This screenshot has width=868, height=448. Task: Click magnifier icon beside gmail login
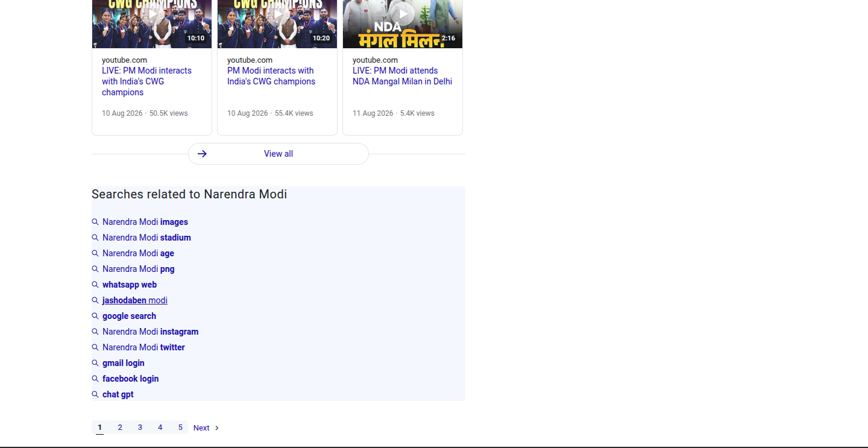95,363
